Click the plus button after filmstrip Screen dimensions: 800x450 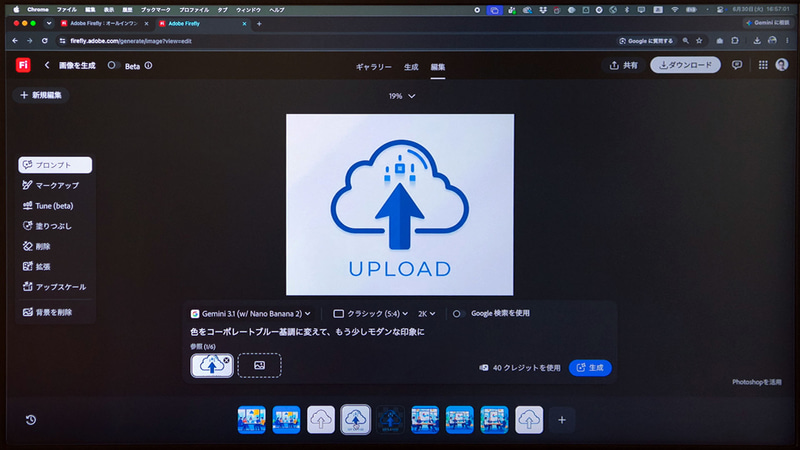coord(562,420)
